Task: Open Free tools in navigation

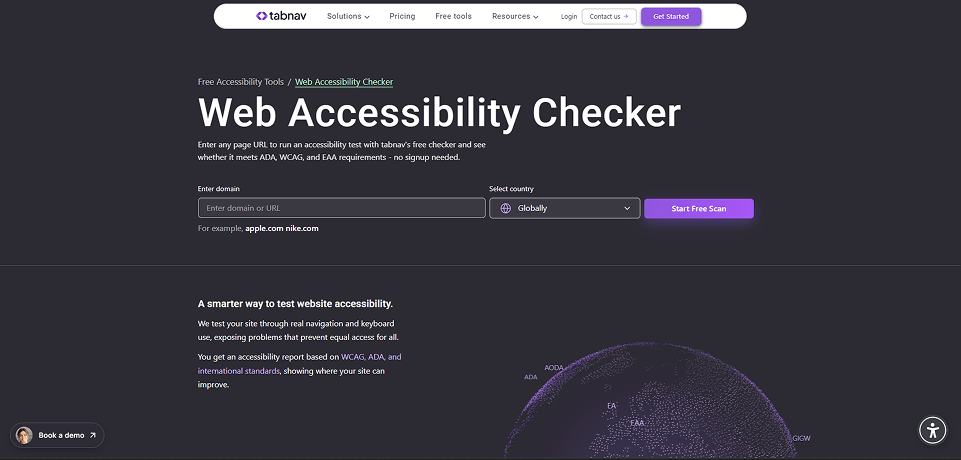Action: coord(454,17)
